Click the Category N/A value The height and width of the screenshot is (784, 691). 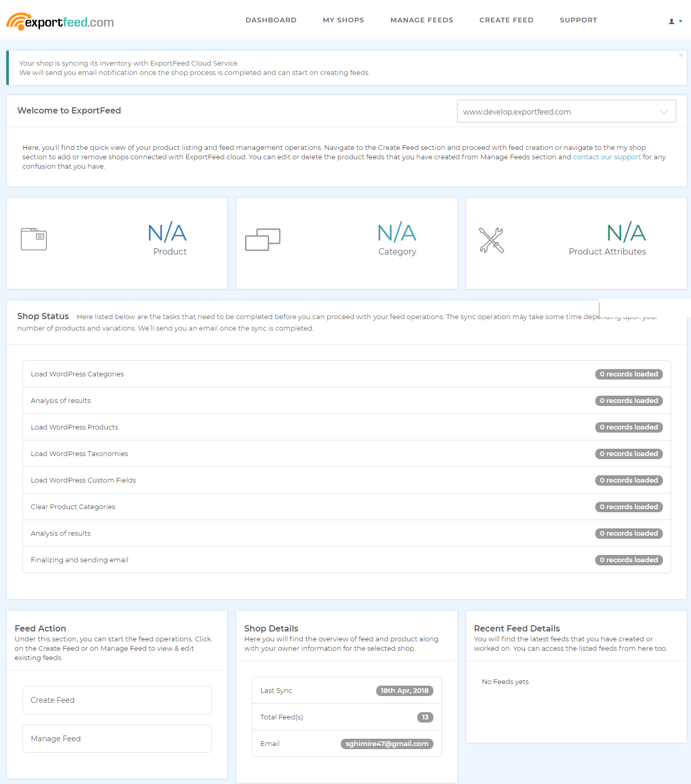(x=396, y=233)
